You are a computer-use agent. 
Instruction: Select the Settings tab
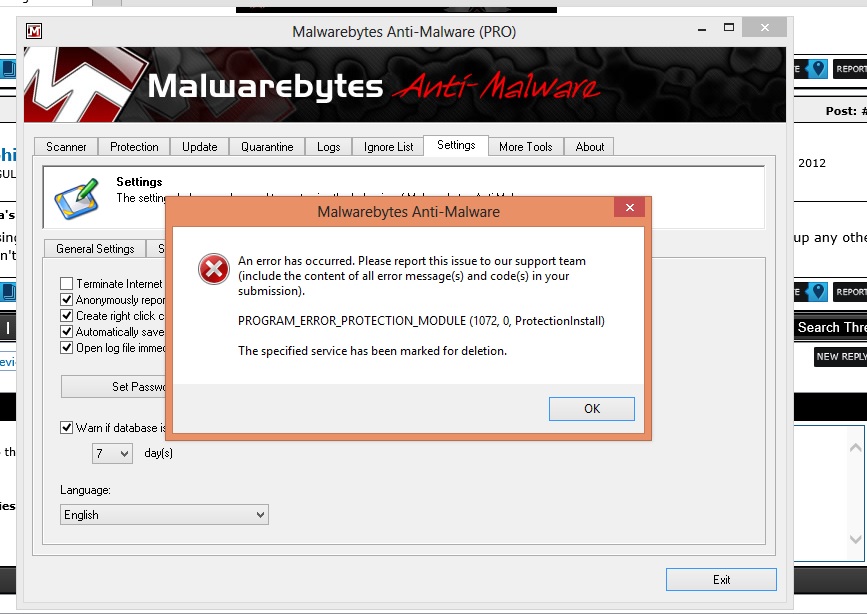(x=456, y=145)
